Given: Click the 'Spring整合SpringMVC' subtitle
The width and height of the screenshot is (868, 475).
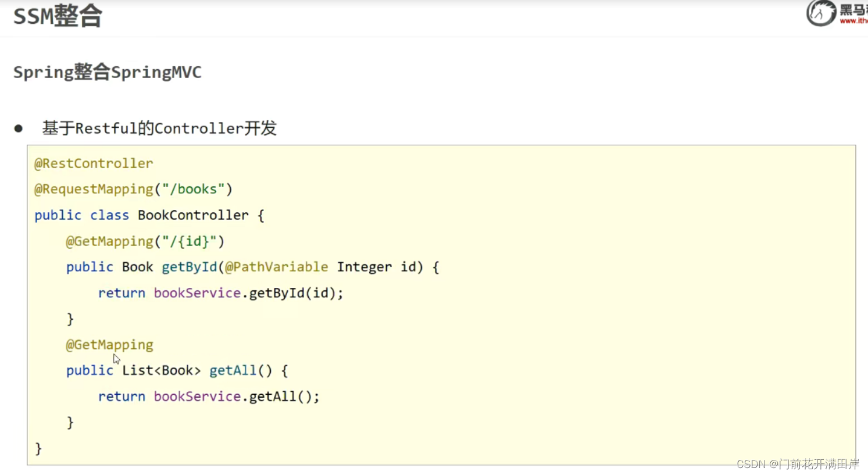Looking at the screenshot, I should (x=108, y=72).
